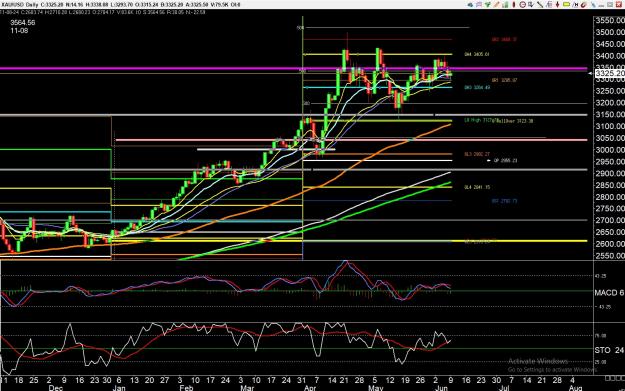Viewport: 625px width, 391px height.
Task: Select the diagonal line drawing tool
Action: point(540,4)
